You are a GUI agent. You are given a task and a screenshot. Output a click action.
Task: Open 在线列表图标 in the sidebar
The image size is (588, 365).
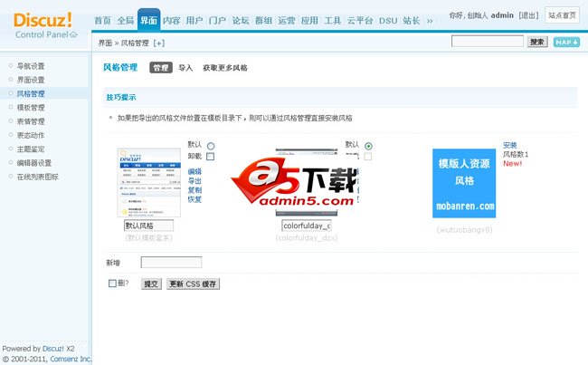(37, 177)
